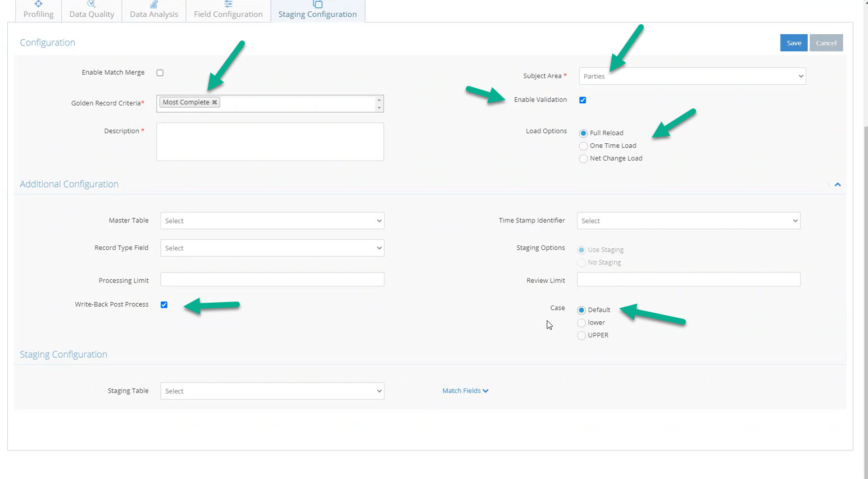Switch to Data Quality tab

(92, 11)
